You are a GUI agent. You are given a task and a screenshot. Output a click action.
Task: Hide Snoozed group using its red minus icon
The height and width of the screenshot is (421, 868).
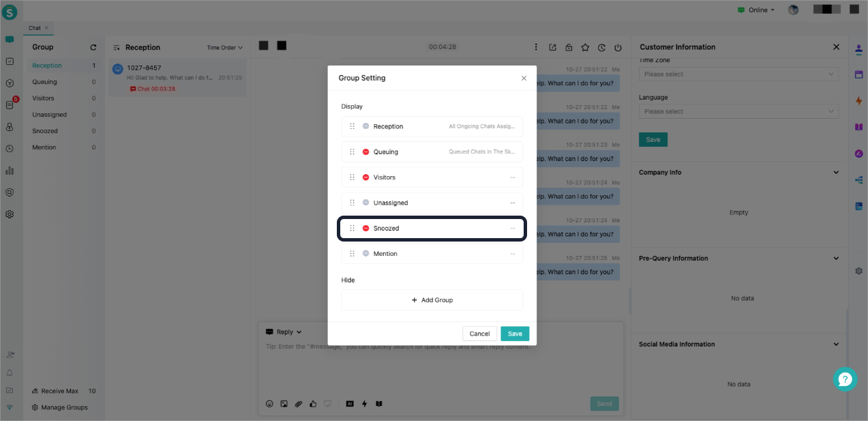coord(365,229)
